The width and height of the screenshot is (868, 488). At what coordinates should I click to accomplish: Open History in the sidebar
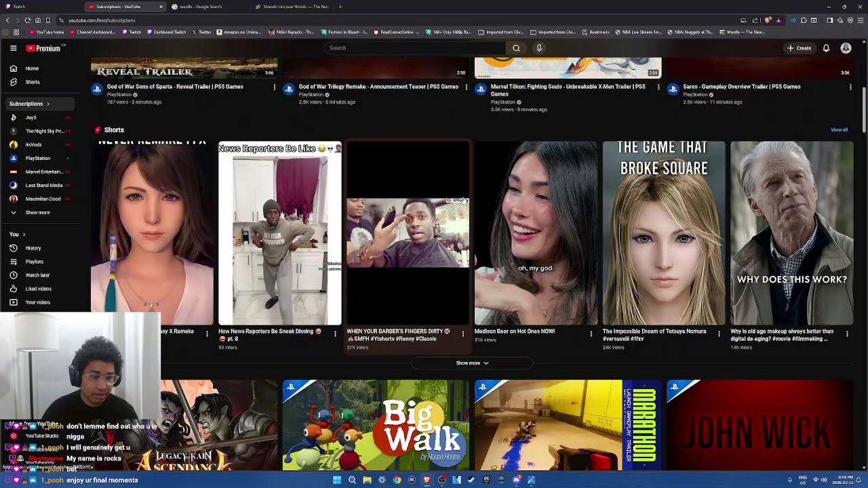39,248
